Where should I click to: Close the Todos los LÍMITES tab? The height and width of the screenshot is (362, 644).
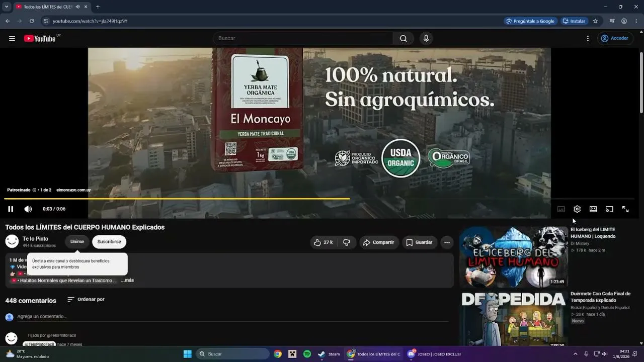(86, 7)
